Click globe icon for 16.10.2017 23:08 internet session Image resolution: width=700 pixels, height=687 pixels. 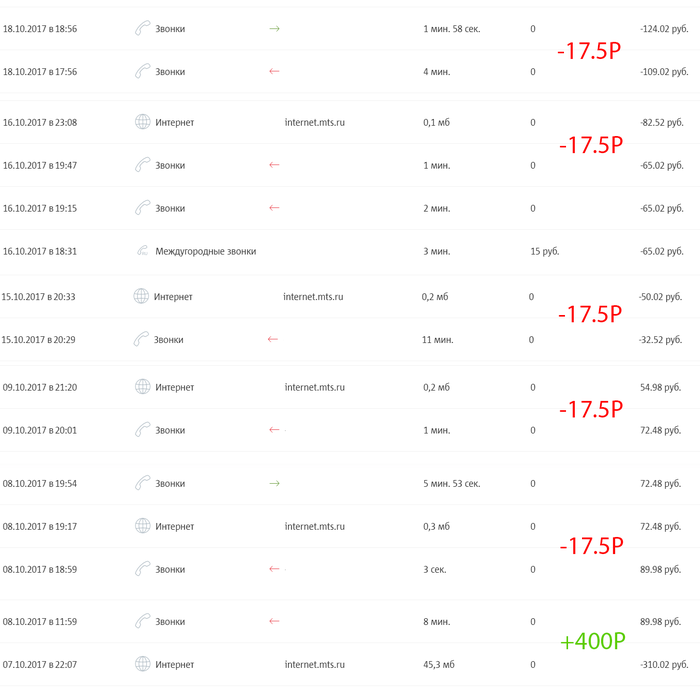tap(142, 122)
